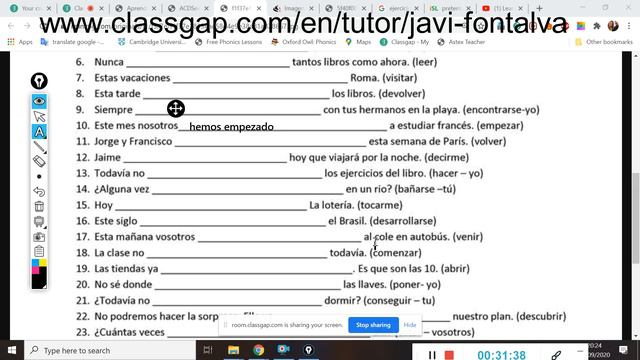640x360 pixels.
Task: Click the text '20. No sé donde'
Action: (114, 284)
